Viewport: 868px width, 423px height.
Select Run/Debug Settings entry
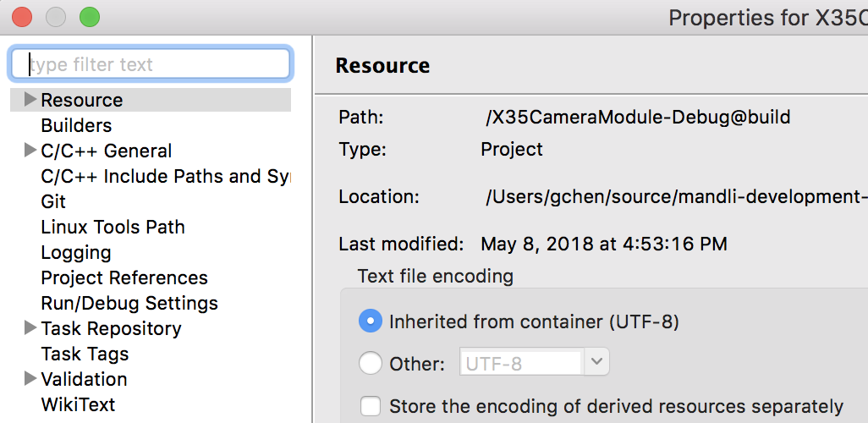point(129,303)
